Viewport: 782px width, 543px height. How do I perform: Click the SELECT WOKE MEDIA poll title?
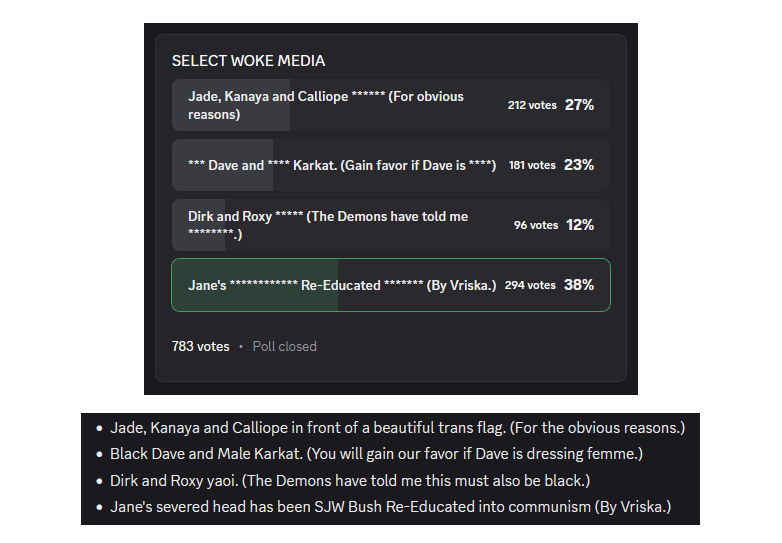tap(248, 61)
